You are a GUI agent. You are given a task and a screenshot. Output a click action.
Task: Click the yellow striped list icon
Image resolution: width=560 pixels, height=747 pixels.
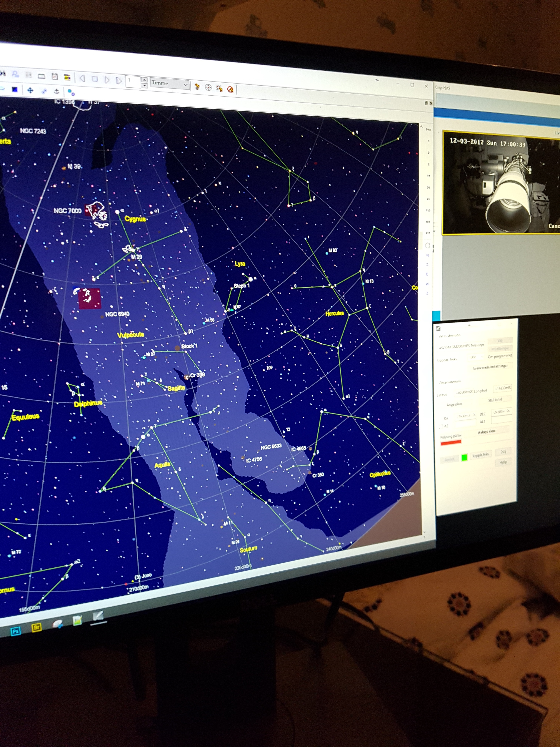tap(67, 77)
